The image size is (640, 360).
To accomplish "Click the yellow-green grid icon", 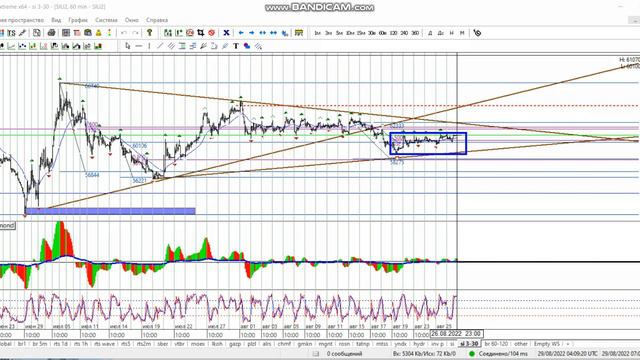I will [x=299, y=33].
